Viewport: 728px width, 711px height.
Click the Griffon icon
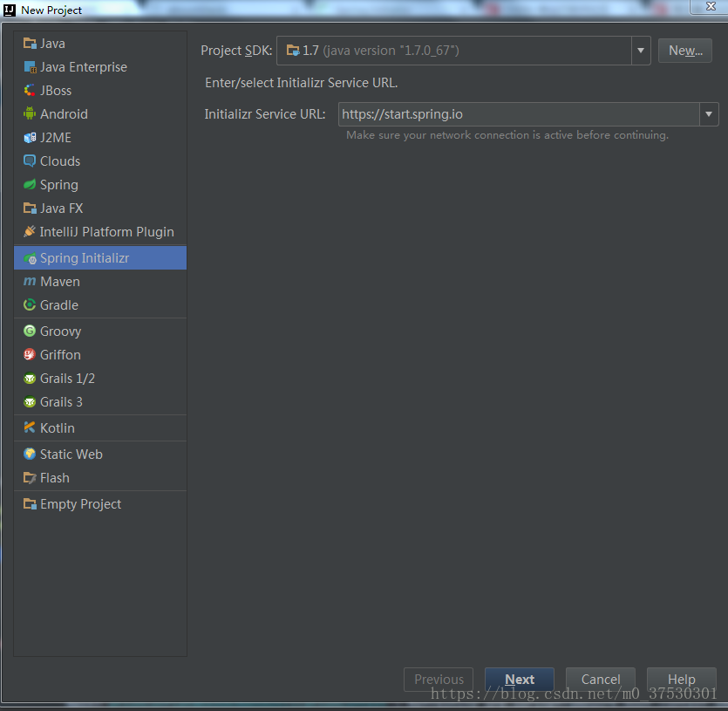(30, 355)
